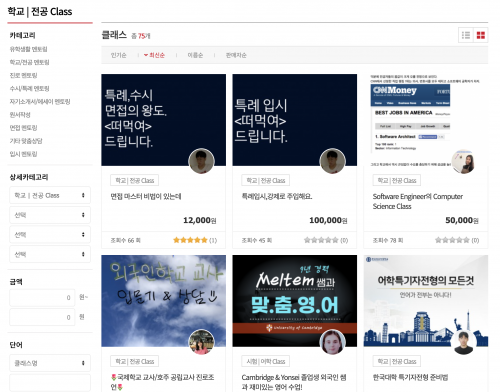
Task: Click the 학교 | 전공 Class page heading
Action: [40, 12]
